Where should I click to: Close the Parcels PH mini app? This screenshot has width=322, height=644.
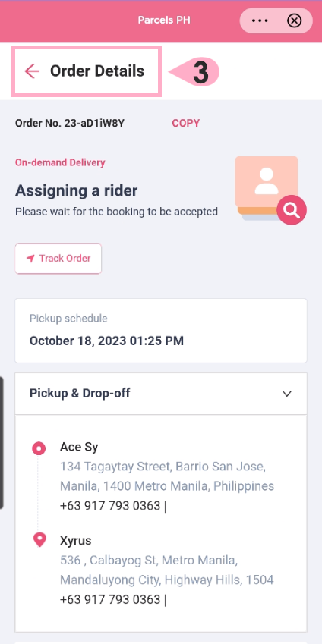[x=294, y=20]
